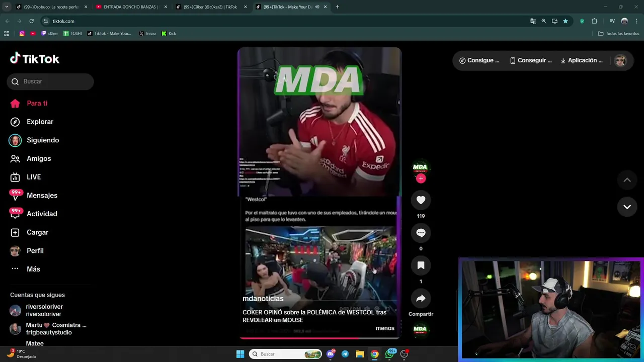Open OBS Studio from the taskbar
Screen dimensions: 644x362
click(x=404, y=354)
